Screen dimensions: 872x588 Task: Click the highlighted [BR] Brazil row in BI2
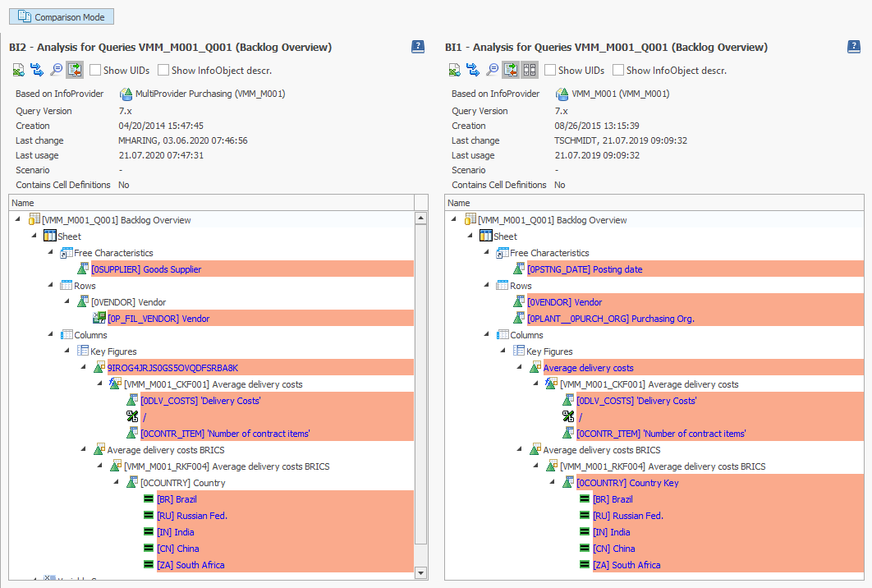click(176, 498)
